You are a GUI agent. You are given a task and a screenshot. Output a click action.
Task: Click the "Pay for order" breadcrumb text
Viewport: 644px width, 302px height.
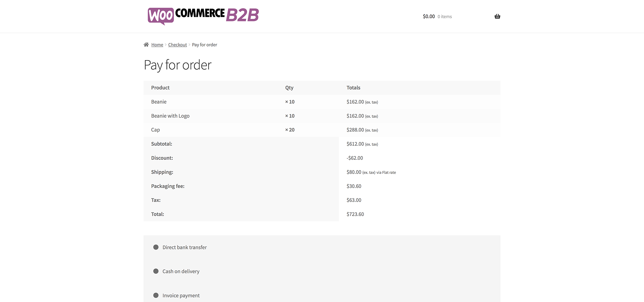[204, 45]
